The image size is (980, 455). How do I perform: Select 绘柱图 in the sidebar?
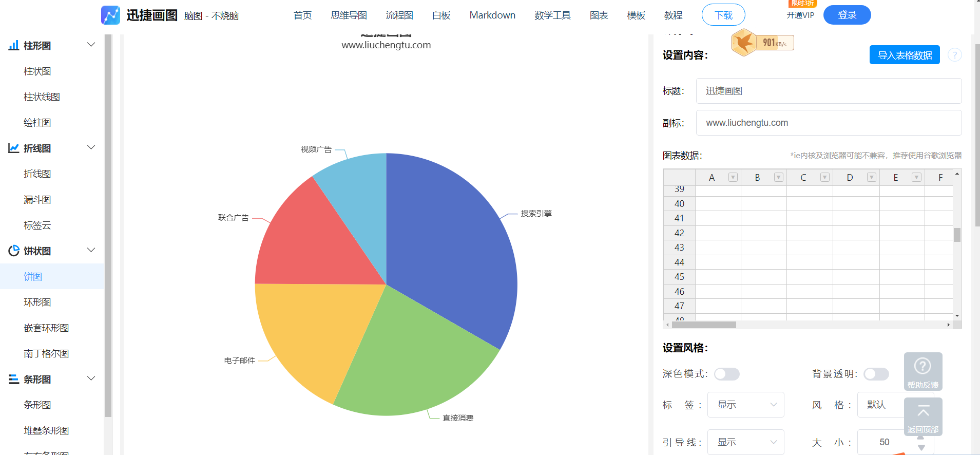click(37, 123)
